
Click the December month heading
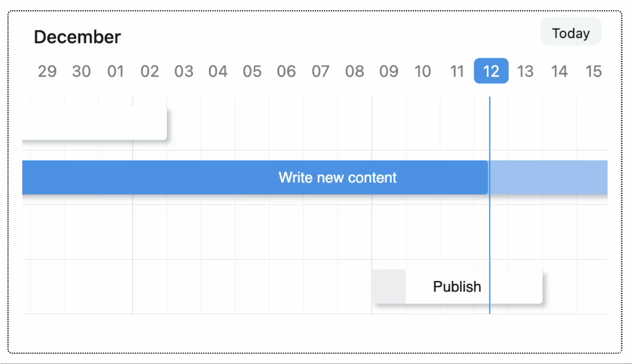click(x=77, y=37)
